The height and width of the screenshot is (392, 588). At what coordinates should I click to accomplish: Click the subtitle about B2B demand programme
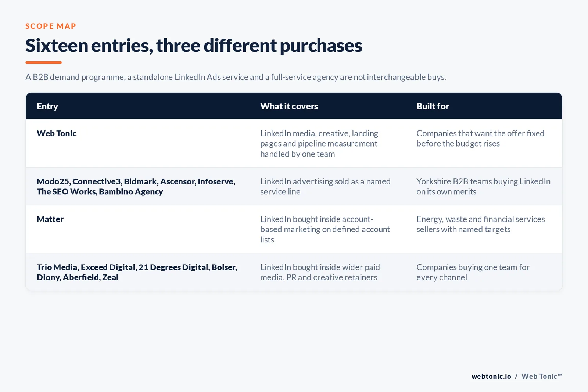[x=236, y=77]
